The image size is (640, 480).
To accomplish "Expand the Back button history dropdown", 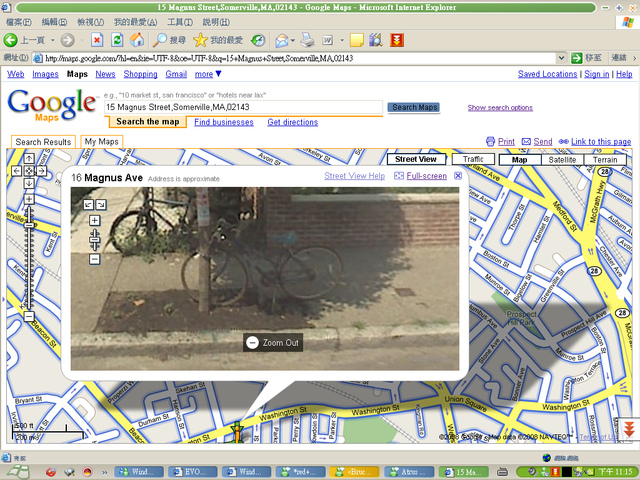I will coord(53,40).
